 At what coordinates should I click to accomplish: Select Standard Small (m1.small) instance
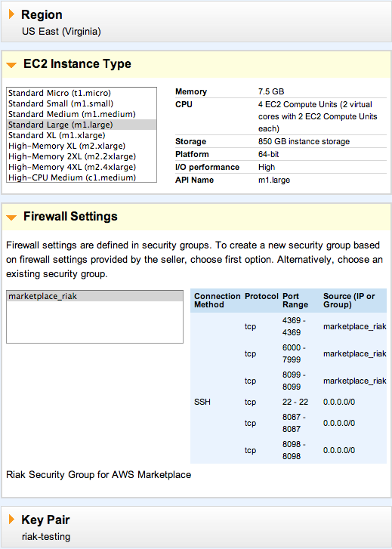click(82, 103)
